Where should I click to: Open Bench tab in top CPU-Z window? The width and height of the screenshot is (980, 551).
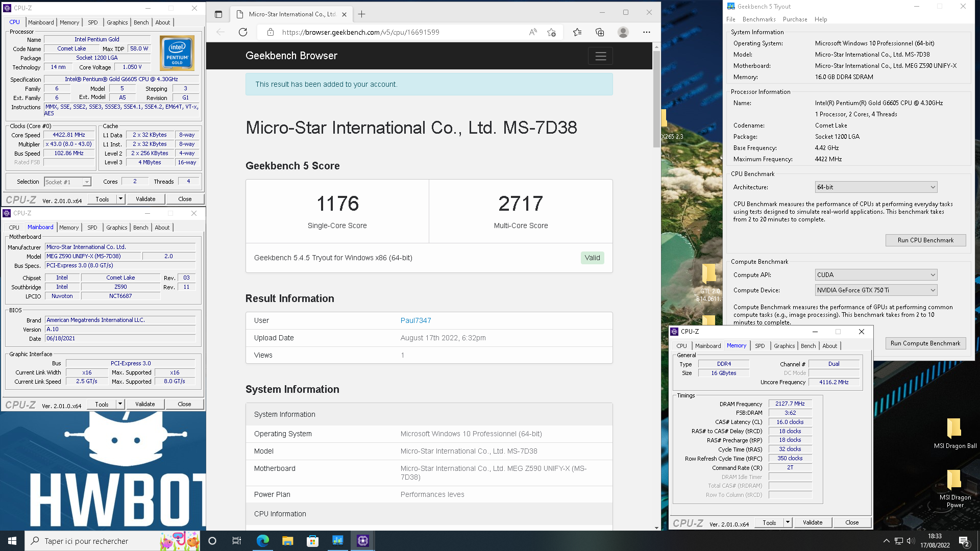pyautogui.click(x=141, y=22)
